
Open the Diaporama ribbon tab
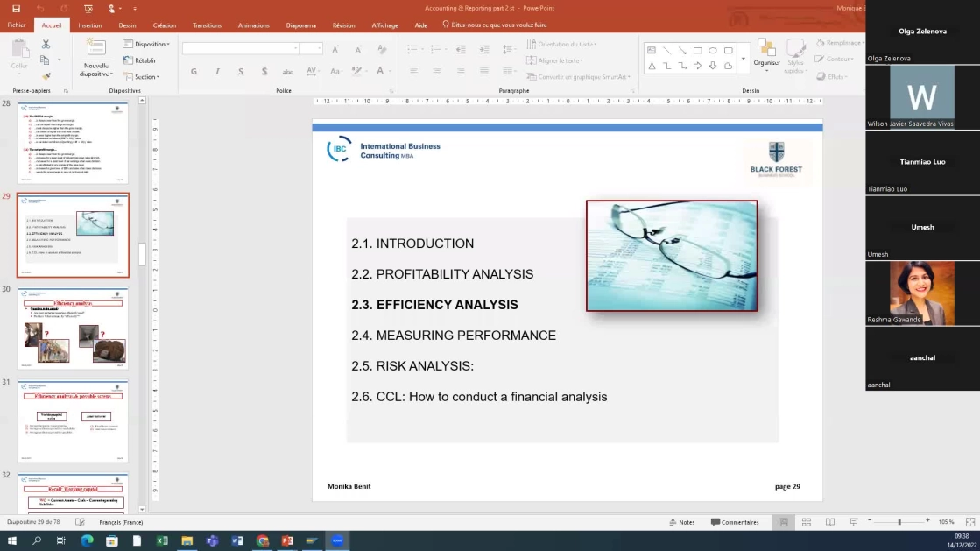click(300, 25)
